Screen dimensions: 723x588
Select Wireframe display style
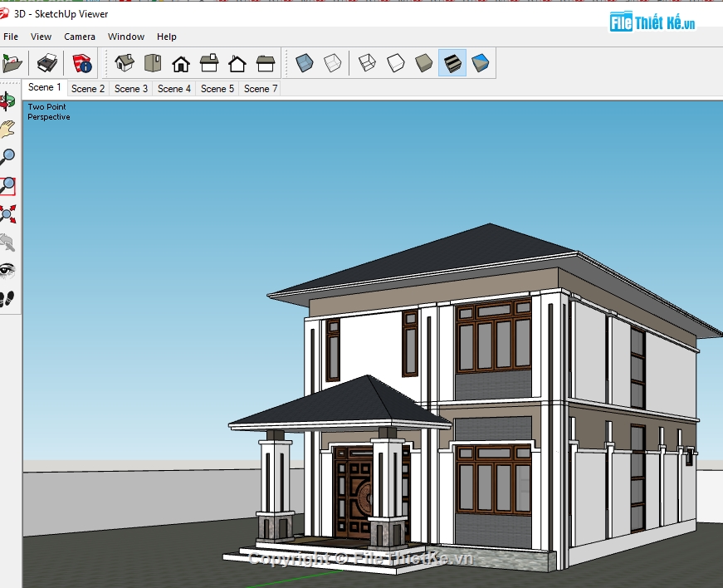coord(367,63)
